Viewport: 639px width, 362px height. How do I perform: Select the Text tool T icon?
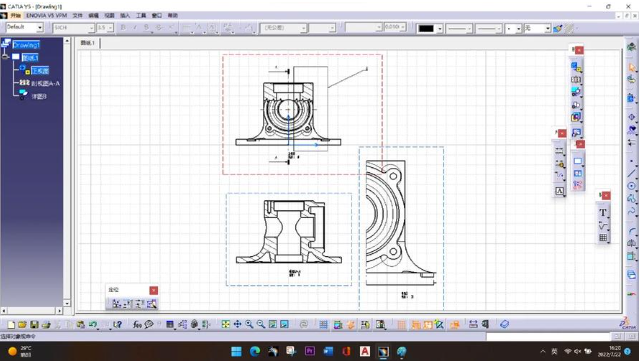click(603, 212)
